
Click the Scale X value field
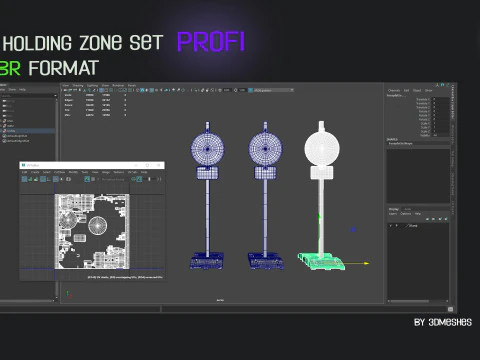coord(440,123)
